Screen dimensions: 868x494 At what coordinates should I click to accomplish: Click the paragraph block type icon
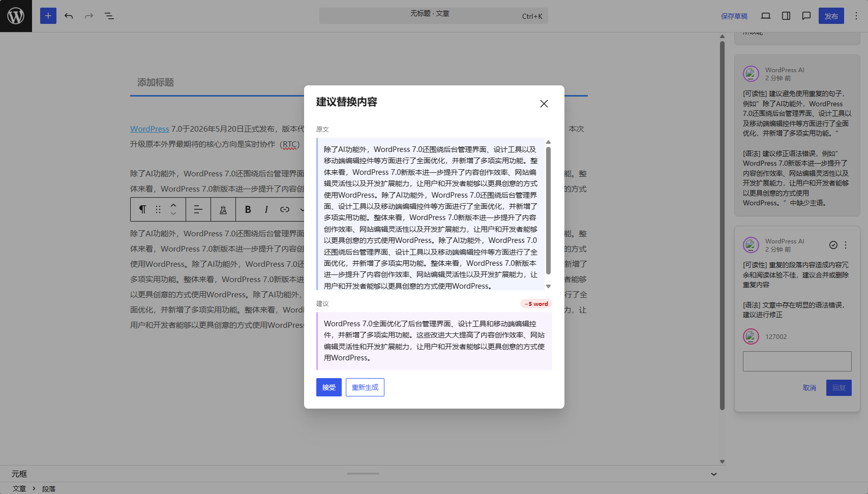[x=143, y=209]
